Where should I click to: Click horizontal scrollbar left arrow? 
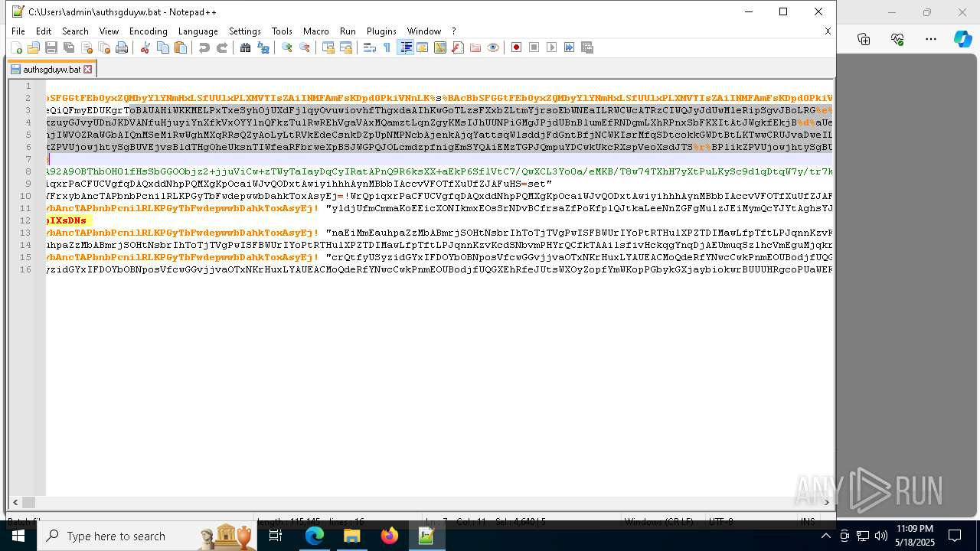[x=15, y=502]
